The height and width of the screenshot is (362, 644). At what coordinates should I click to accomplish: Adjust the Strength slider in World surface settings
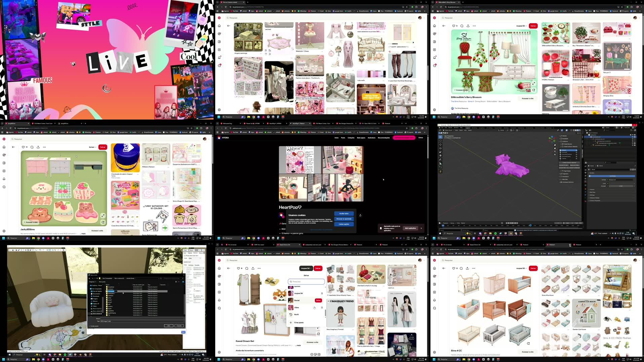coord(621,186)
